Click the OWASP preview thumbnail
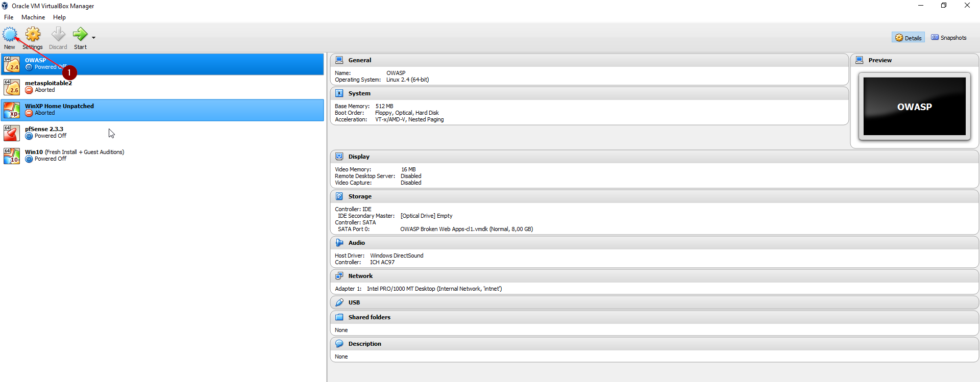Screen dimensions: 980x382 915,107
